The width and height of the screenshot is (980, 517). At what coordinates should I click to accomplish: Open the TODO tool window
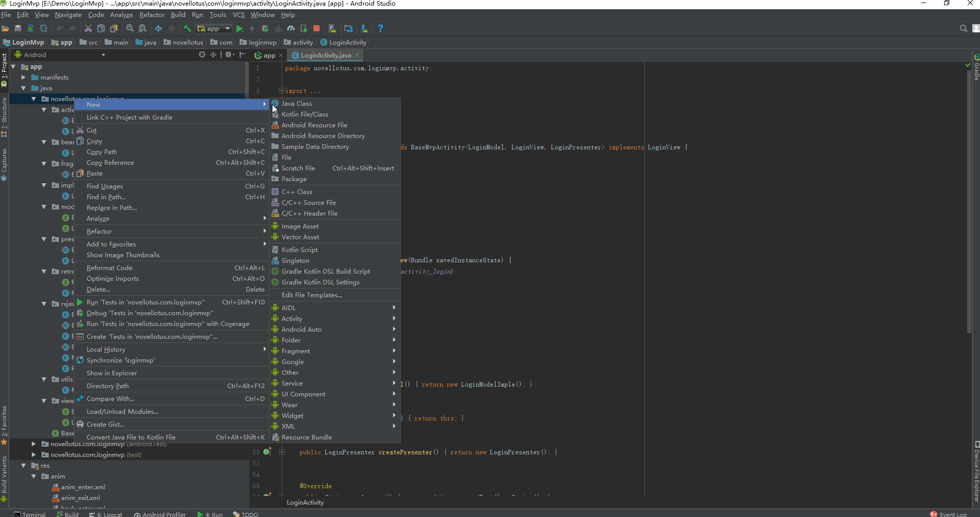(250, 514)
